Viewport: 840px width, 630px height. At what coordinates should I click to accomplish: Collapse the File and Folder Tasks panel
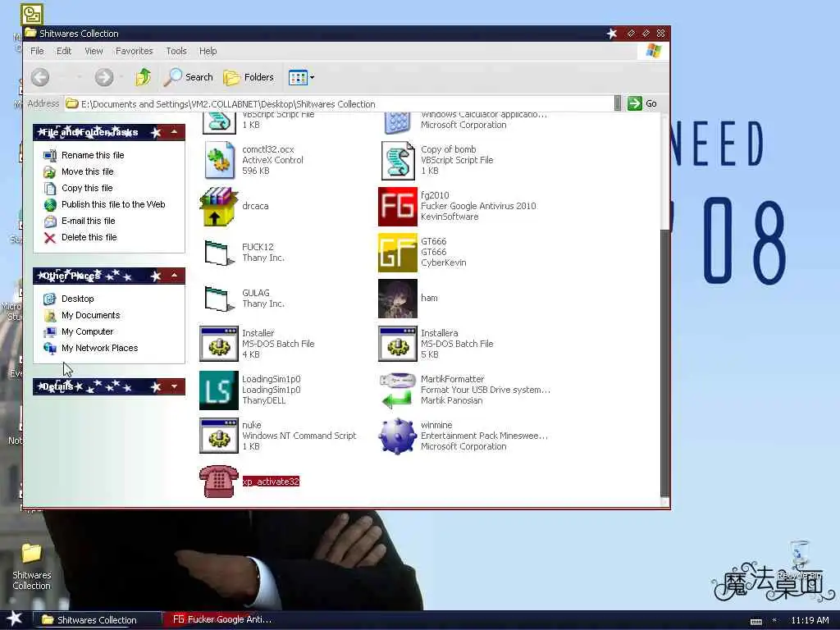(x=174, y=132)
